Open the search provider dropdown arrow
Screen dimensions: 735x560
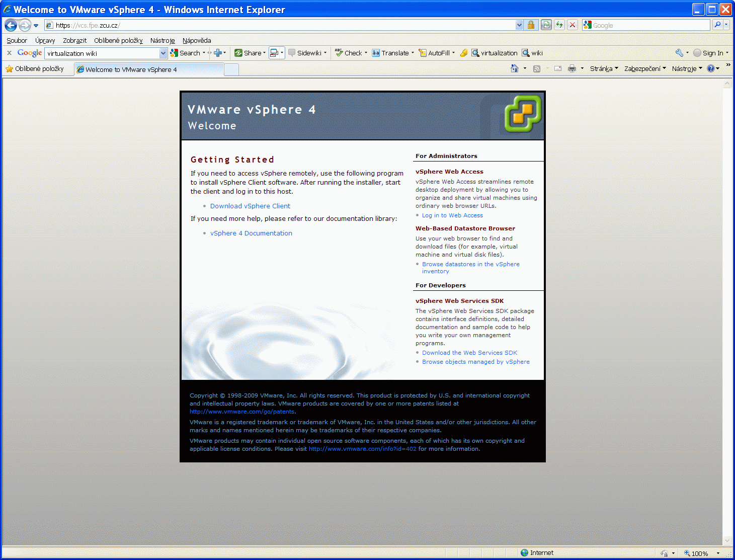(x=726, y=25)
